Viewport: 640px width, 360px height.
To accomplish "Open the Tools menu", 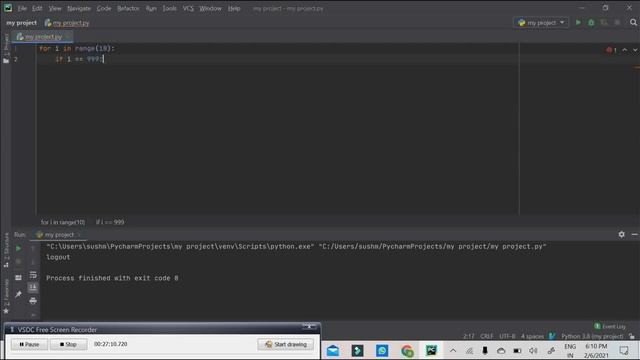I will tap(169, 8).
